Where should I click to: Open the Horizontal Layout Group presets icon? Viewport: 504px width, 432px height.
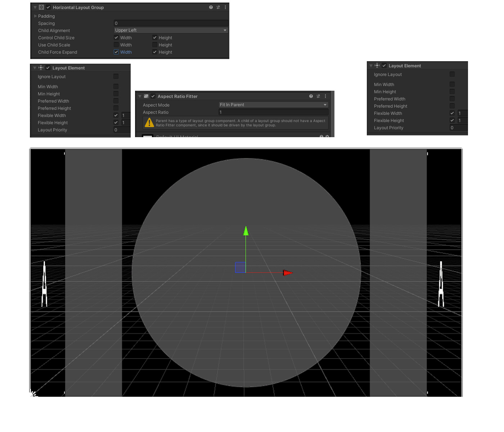pyautogui.click(x=218, y=7)
